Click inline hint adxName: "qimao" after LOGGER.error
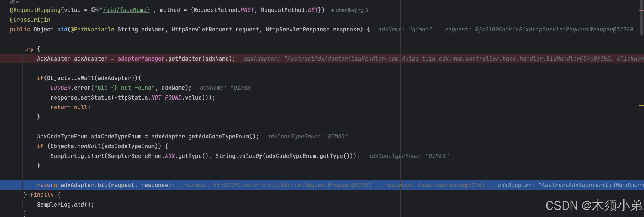The image size is (644, 217). [x=227, y=88]
